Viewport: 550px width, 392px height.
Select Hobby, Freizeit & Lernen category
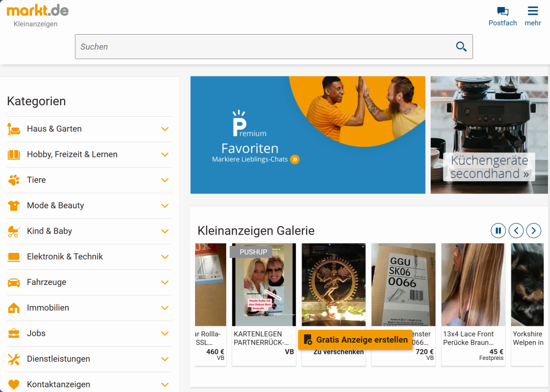pyautogui.click(x=72, y=155)
